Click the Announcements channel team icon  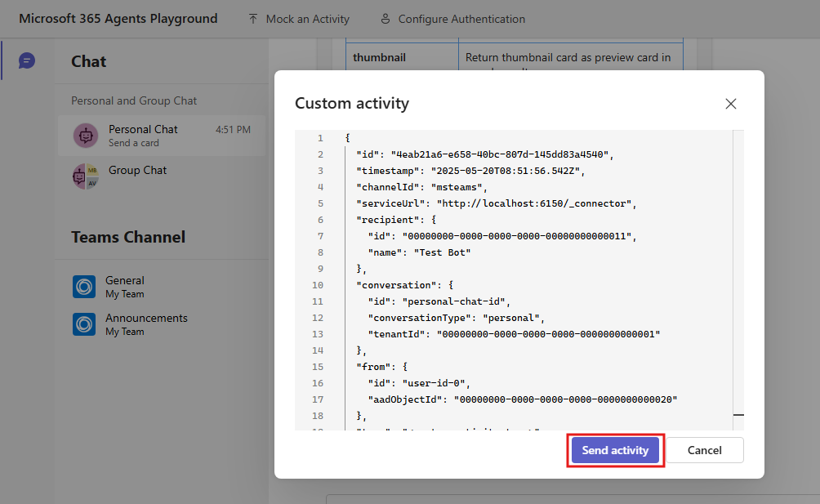pyautogui.click(x=84, y=324)
